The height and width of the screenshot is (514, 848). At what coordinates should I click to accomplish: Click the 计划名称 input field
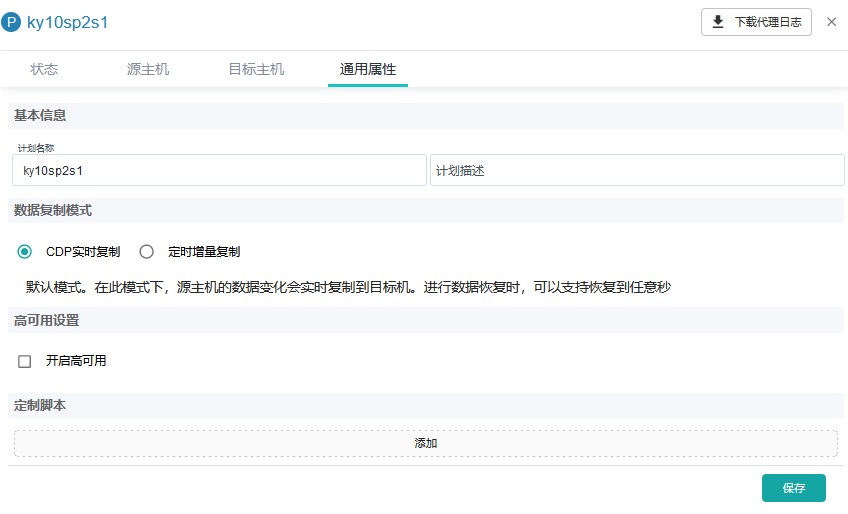coord(220,171)
